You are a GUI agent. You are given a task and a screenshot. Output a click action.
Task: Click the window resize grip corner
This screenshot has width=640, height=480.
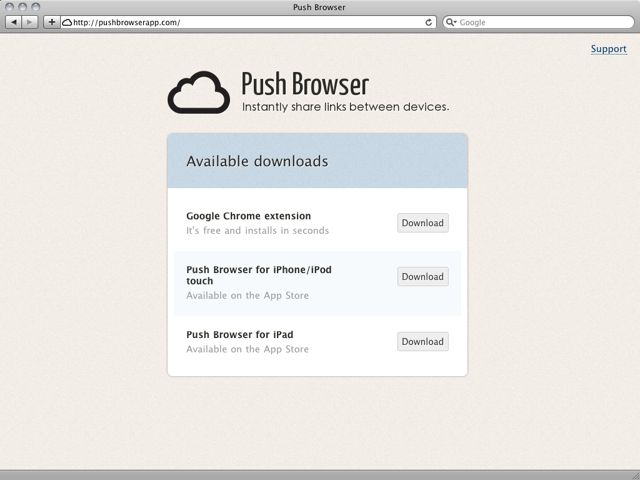[636, 475]
